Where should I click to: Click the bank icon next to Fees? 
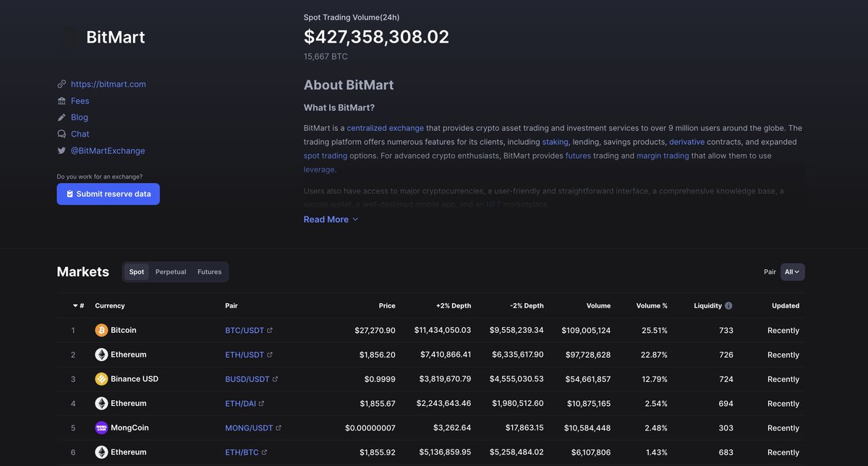pos(62,101)
